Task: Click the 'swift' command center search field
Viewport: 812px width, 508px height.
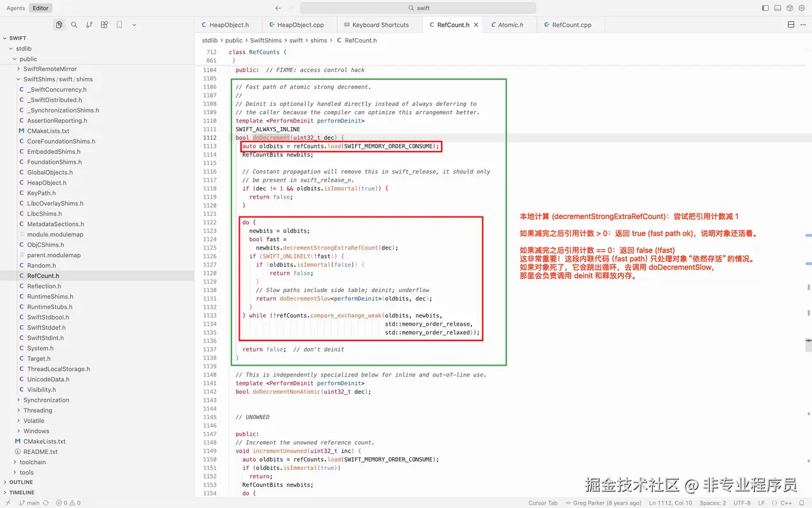Action: click(x=418, y=8)
